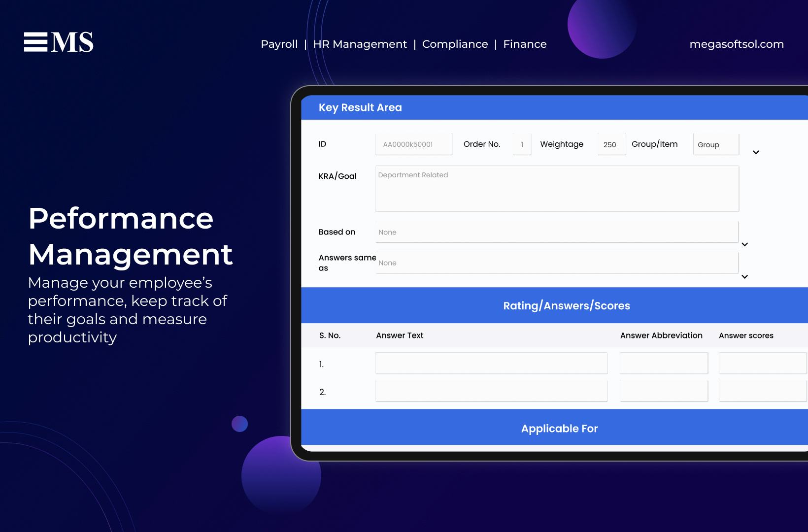Click Answer Text input for row 1
This screenshot has width=808, height=532.
(491, 363)
